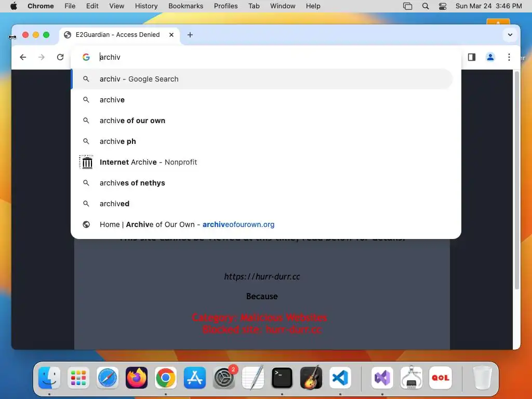Open Finder from the Dock
Viewport: 532px width, 399px height.
(49, 378)
